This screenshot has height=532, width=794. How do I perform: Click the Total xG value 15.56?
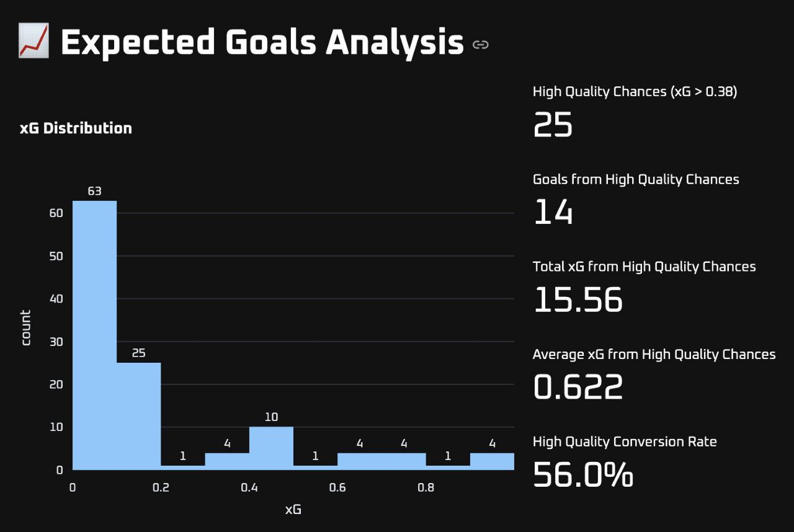click(578, 300)
